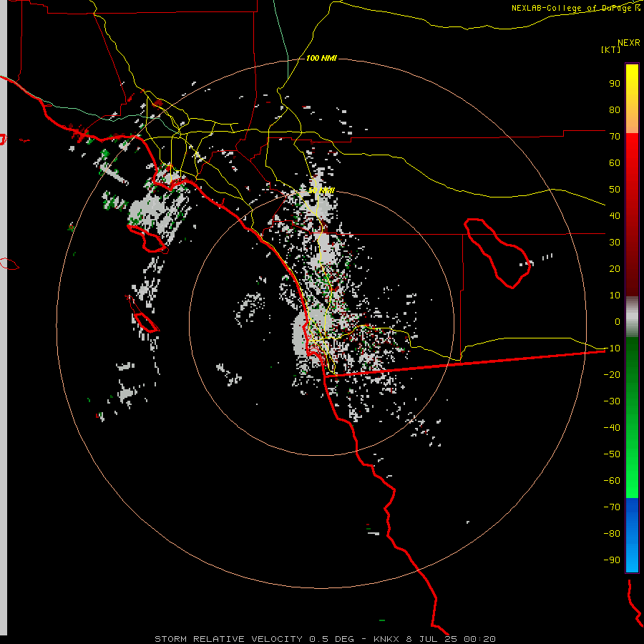Click the 10 knot scale value

615,296
